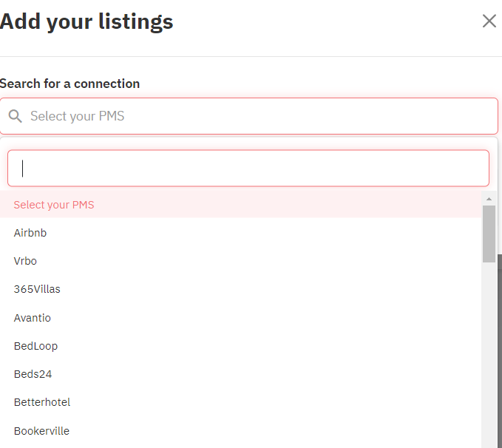Image resolution: width=502 pixels, height=448 pixels.
Task: Select Bookerville in the list
Action: 241,431
